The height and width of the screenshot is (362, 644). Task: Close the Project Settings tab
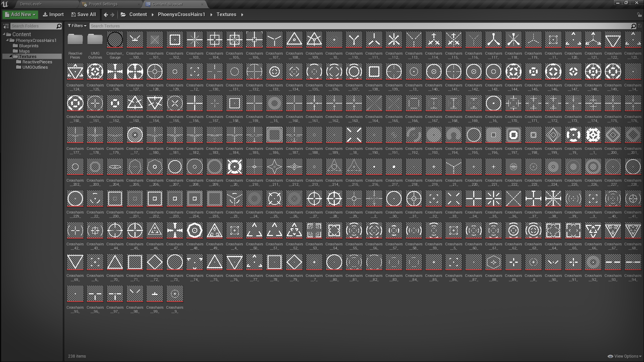pyautogui.click(x=139, y=4)
